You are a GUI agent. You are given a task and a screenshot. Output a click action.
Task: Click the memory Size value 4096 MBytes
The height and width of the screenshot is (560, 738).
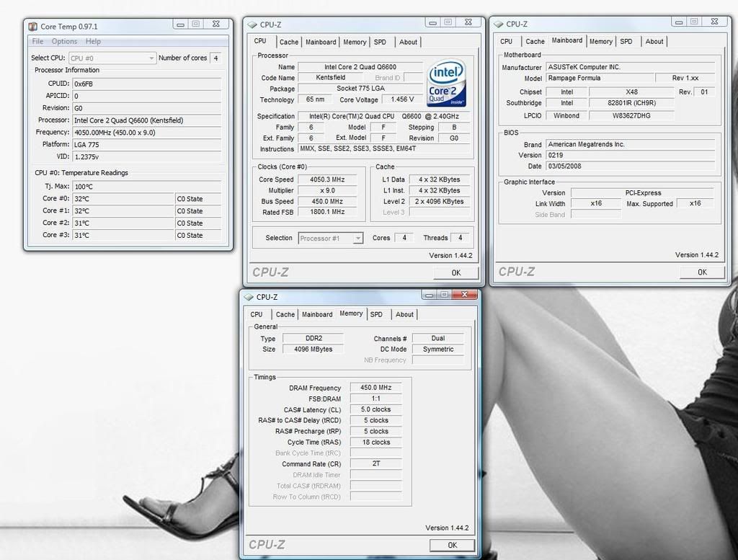(x=313, y=349)
